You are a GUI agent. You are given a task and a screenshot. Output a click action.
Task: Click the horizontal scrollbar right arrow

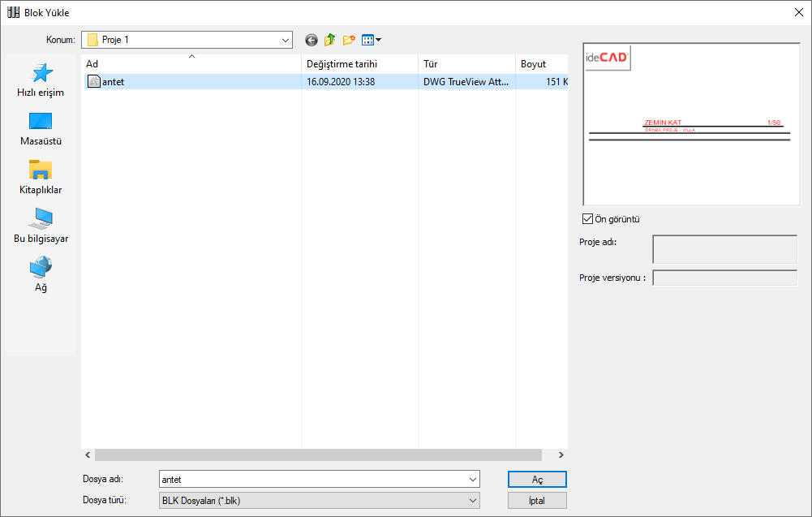click(561, 455)
